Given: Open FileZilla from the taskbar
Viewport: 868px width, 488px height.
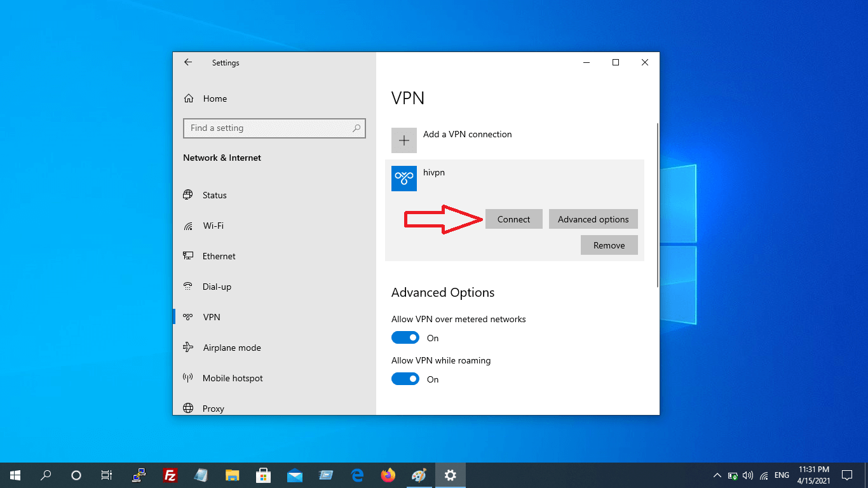Looking at the screenshot, I should (x=170, y=475).
